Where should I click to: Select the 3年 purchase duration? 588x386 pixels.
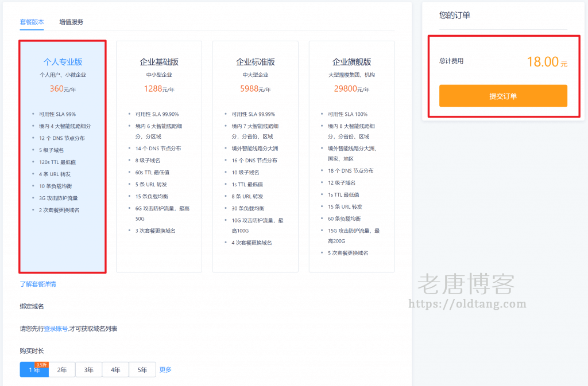tap(88, 369)
